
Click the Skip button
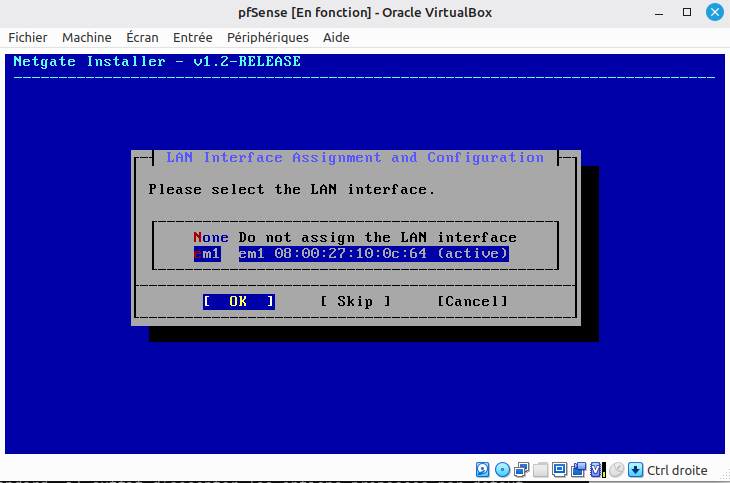pyautogui.click(x=356, y=301)
